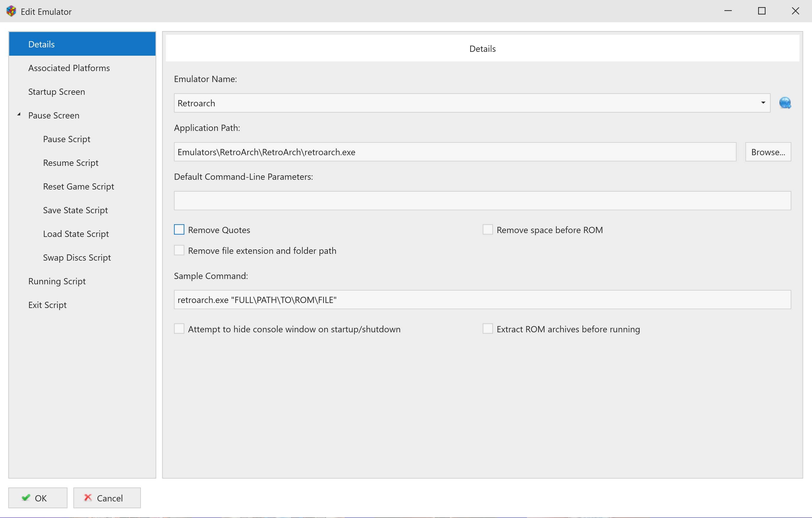Click into the Application Path field
812x518 pixels.
click(x=455, y=152)
